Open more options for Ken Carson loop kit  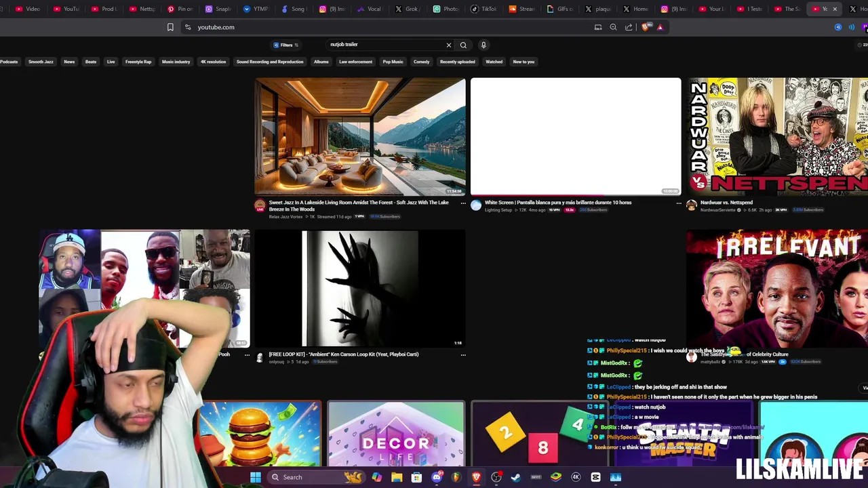pos(463,354)
